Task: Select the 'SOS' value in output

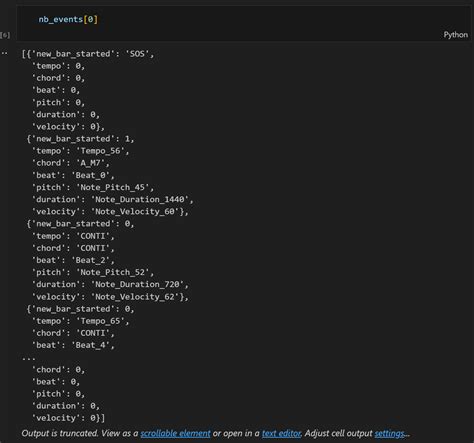Action: click(137, 54)
